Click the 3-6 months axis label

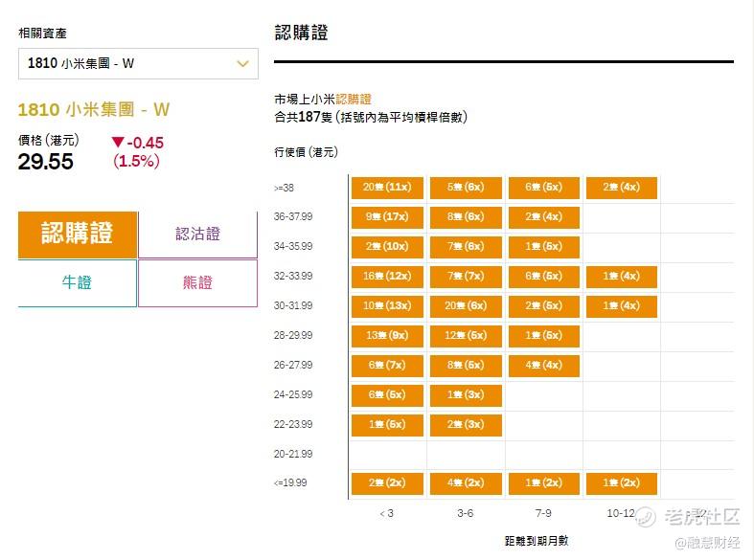click(465, 513)
